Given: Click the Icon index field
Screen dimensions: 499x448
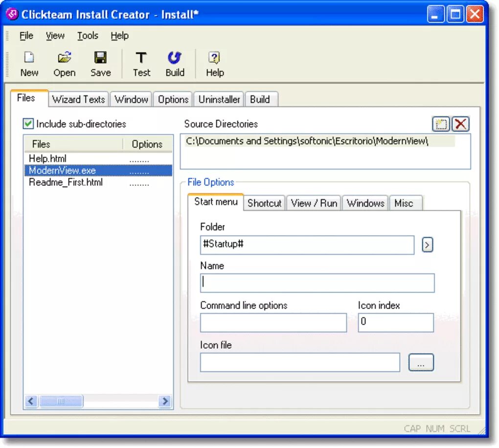Looking at the screenshot, I should tap(396, 323).
